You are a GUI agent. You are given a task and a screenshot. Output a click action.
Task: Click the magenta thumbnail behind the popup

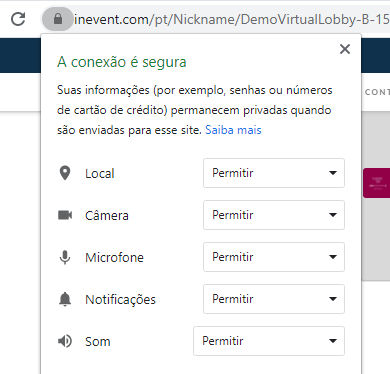(x=376, y=183)
